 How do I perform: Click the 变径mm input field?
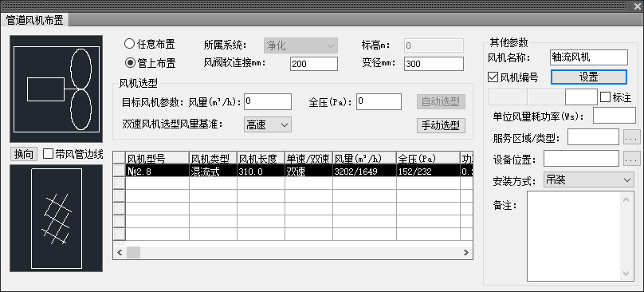point(434,64)
